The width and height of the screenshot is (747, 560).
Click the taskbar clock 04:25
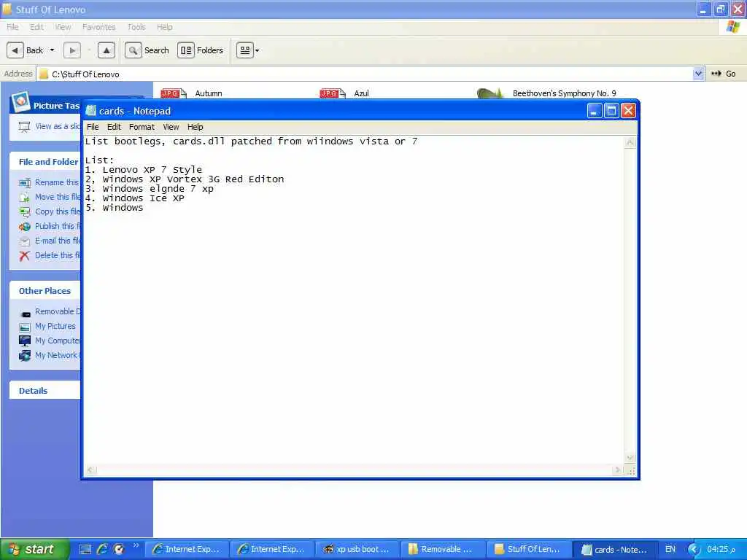click(x=721, y=549)
